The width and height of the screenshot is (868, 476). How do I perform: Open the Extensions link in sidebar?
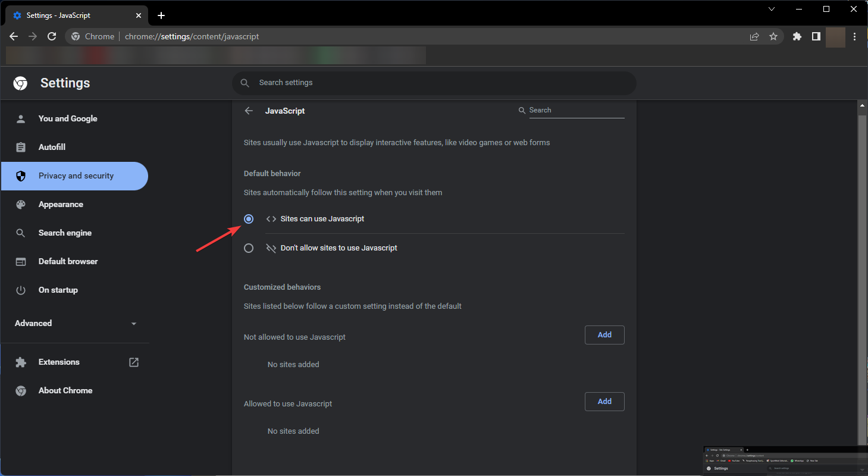coord(59,362)
